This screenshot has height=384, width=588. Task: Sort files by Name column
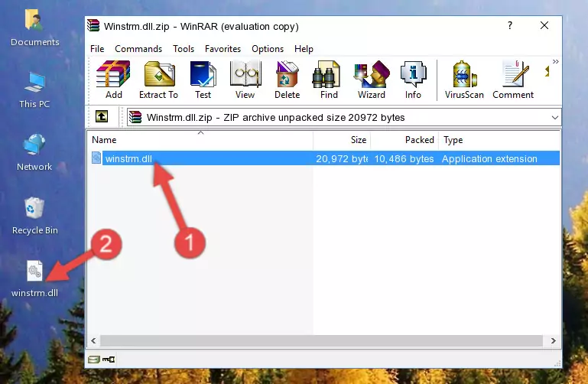click(x=200, y=140)
